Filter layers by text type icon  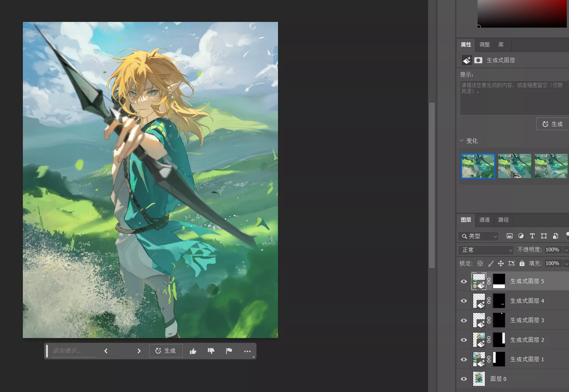tap(532, 236)
